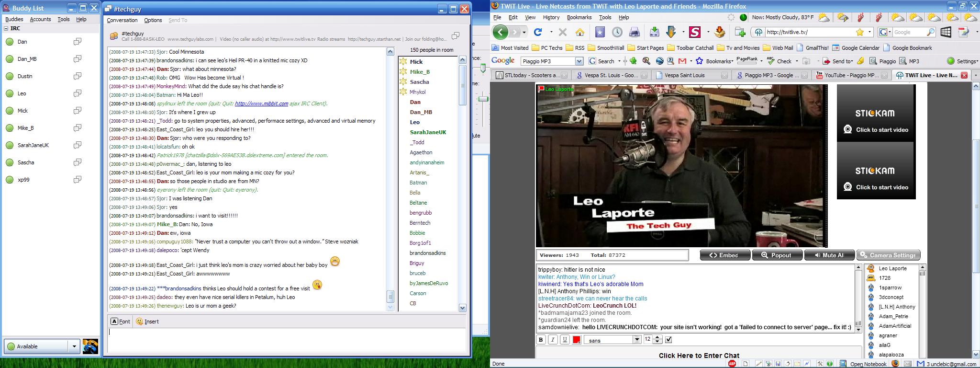
Task: Open Options menu in #techguy window
Action: pyautogui.click(x=153, y=20)
